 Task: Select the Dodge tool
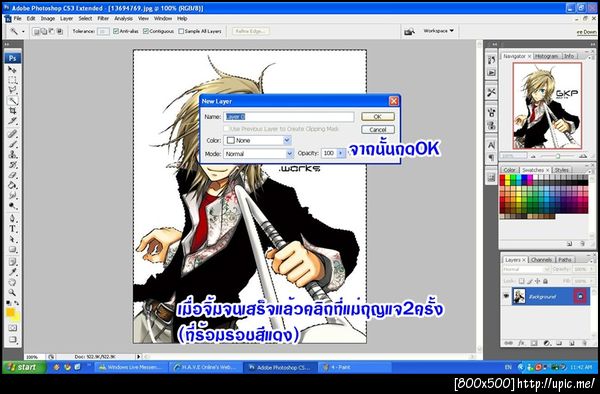(12, 206)
